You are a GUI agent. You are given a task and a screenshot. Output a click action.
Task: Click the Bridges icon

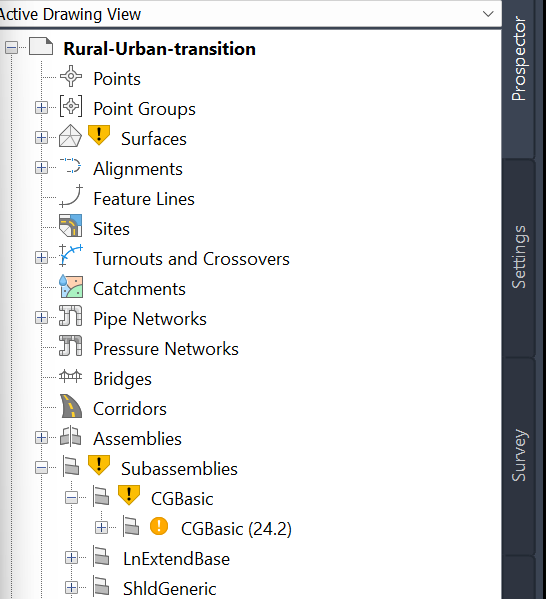(71, 376)
